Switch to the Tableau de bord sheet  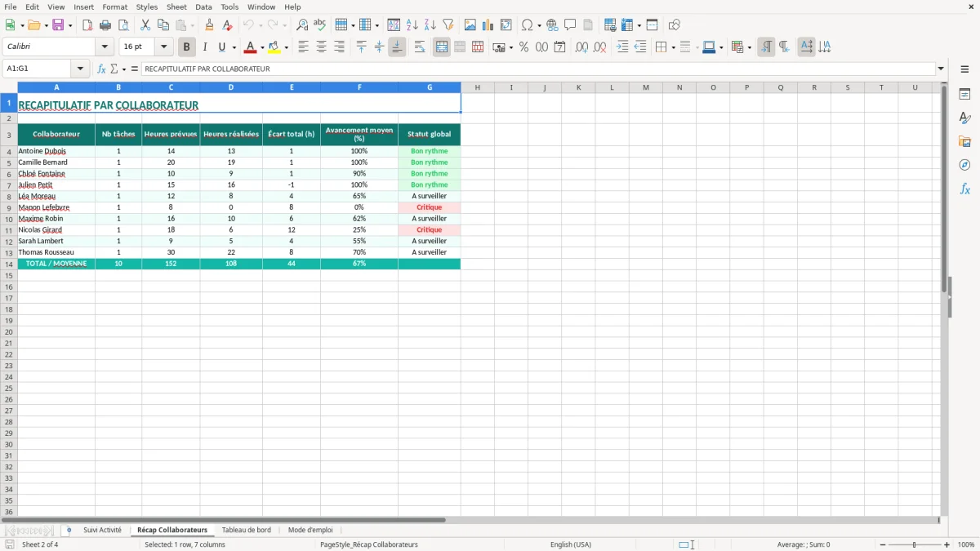click(246, 530)
